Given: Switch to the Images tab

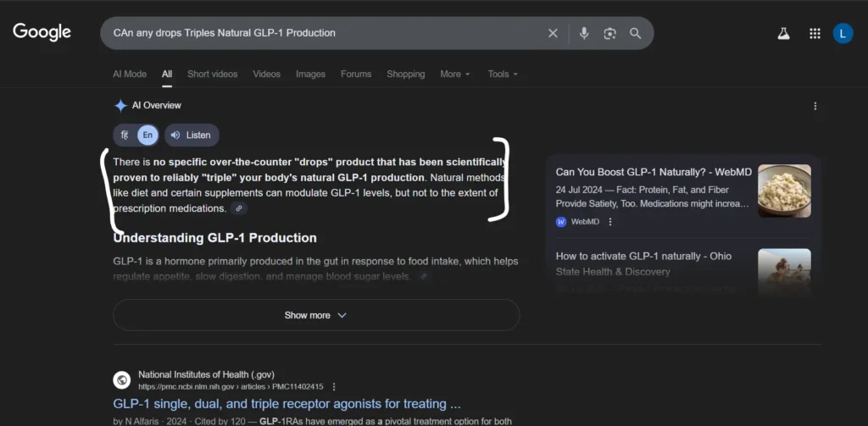Looking at the screenshot, I should coord(310,74).
